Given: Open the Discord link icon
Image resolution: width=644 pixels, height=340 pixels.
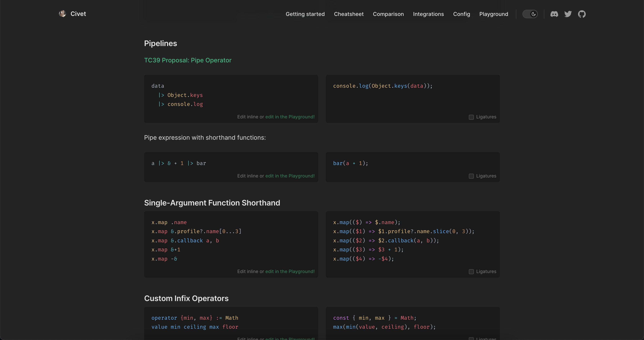Looking at the screenshot, I should pos(554,14).
